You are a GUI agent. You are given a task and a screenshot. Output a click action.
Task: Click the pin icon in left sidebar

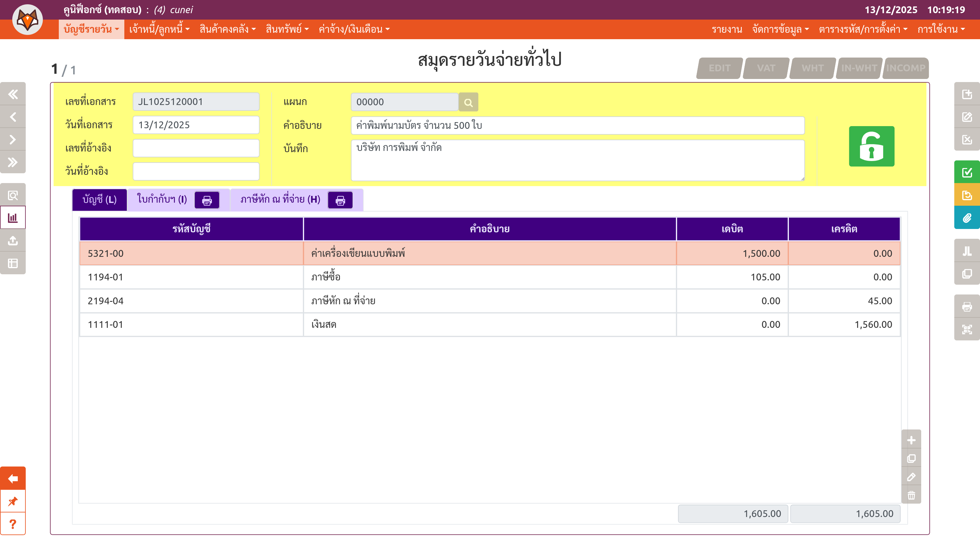tap(13, 501)
